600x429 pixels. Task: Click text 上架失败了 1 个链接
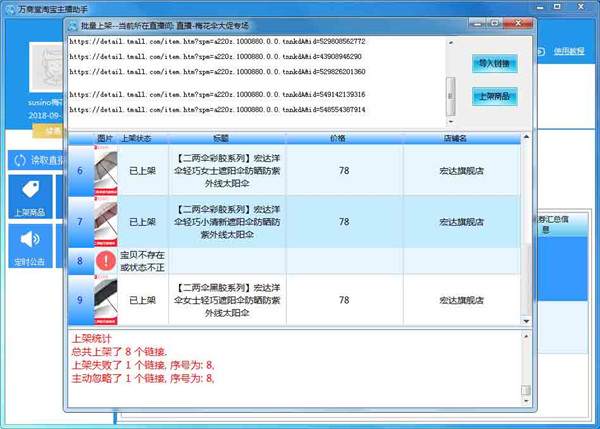(119, 365)
